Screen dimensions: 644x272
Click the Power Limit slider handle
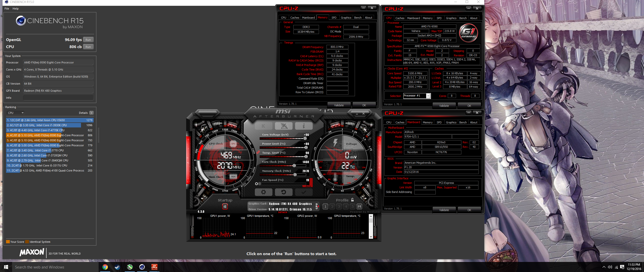tap(306, 148)
